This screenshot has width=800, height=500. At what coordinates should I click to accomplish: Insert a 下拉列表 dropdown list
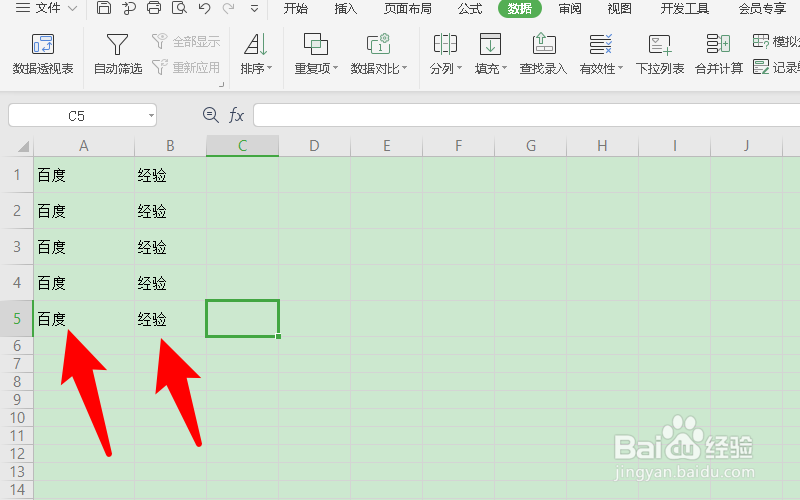pyautogui.click(x=660, y=54)
